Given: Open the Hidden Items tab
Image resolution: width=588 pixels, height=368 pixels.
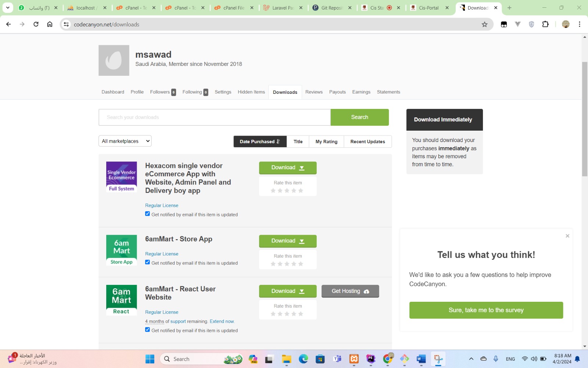Looking at the screenshot, I should click(x=251, y=92).
